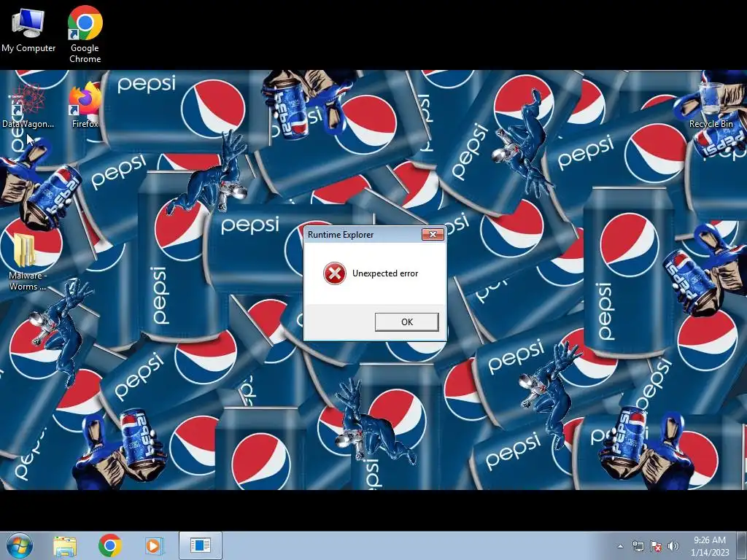Open the Windows Start menu
Screen dimensions: 747x560
(x=19, y=545)
